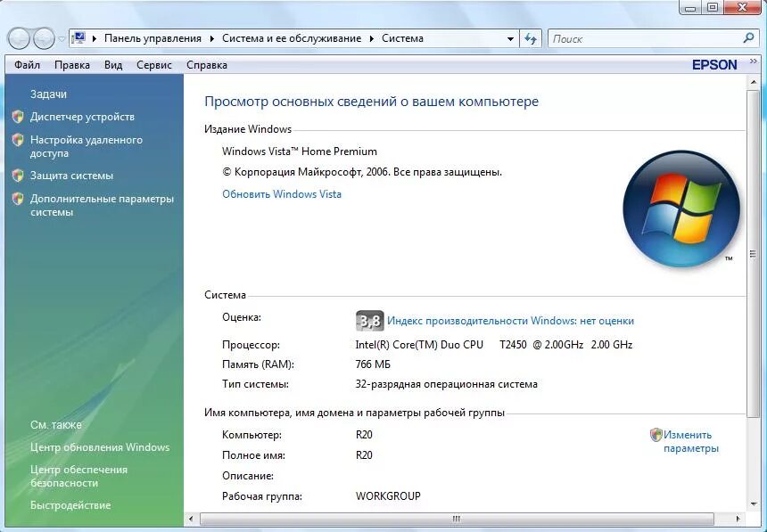Click the vertical scrollbar down arrow
The image size is (767, 532).
pyautogui.click(x=753, y=503)
